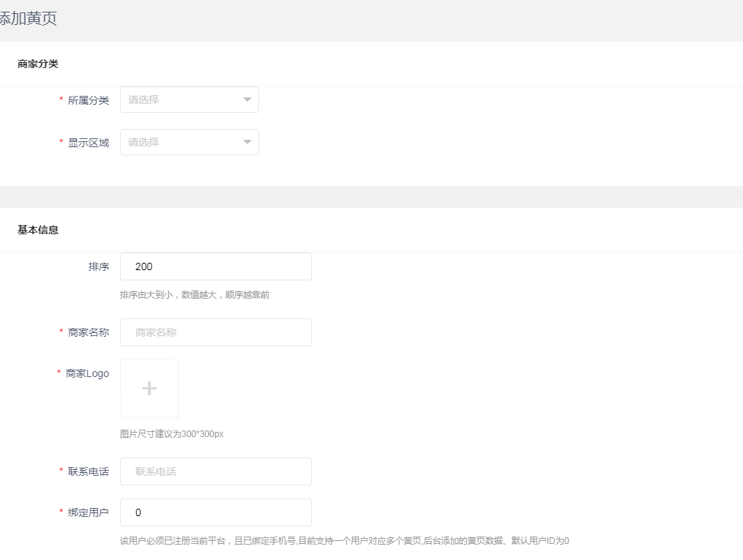Click the 显示区域 field label
This screenshot has height=560, width=743.
point(88,143)
